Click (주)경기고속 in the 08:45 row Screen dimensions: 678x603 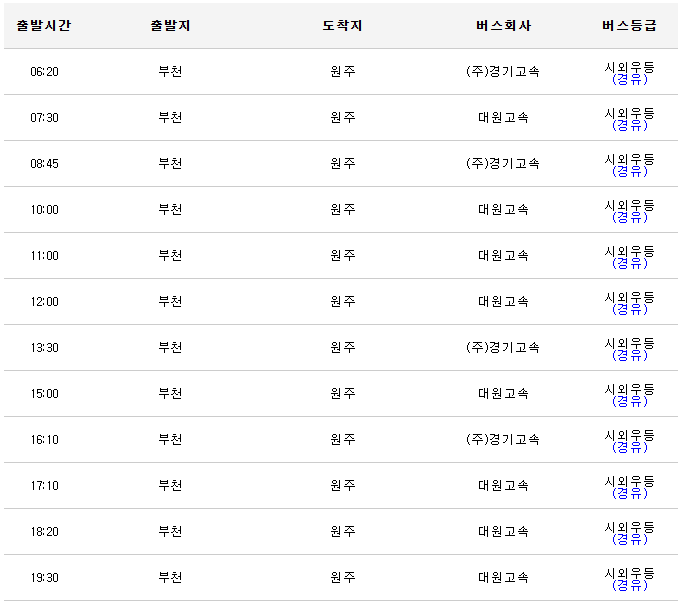(503, 163)
